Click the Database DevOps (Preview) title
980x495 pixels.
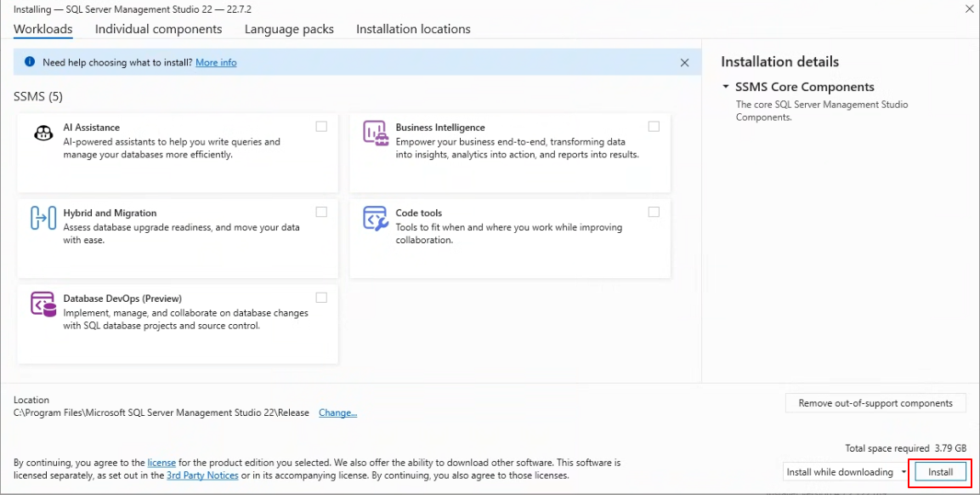pos(122,299)
